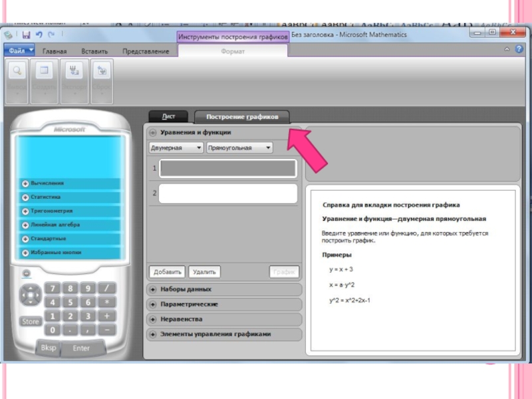Click the Save icon in quick access toolbar
This screenshot has height=399, width=532.
(x=26, y=35)
